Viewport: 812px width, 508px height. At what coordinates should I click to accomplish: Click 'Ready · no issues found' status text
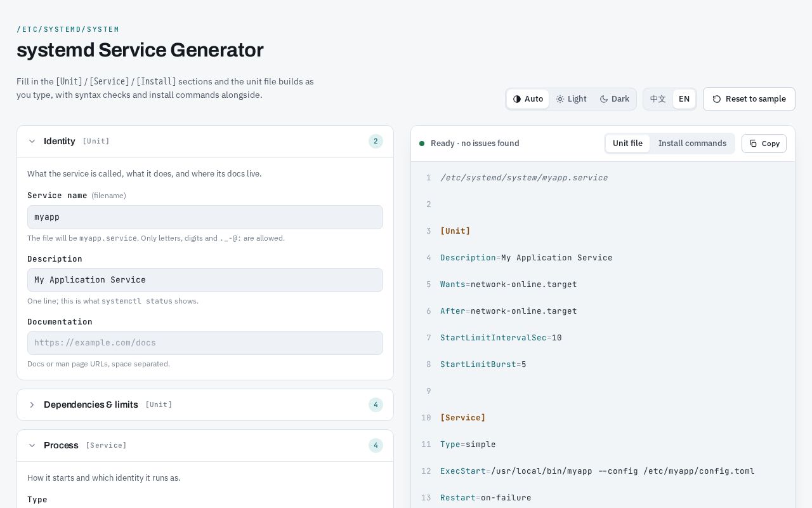coord(475,144)
